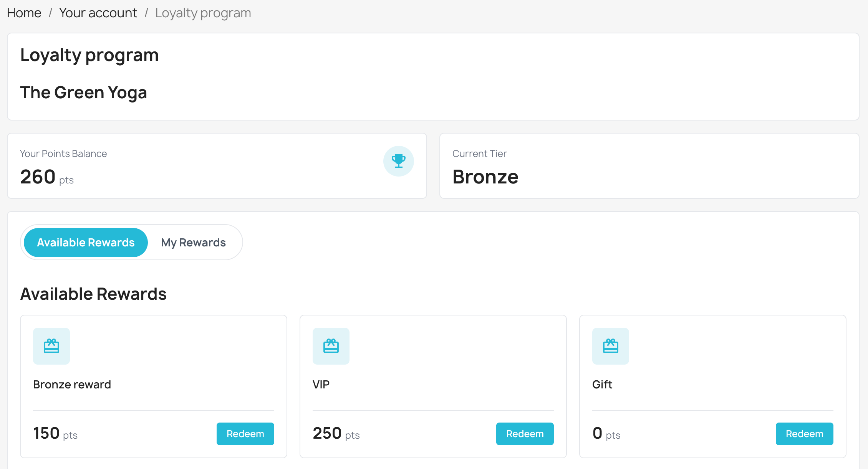Redeem the Bronze reward for 150 pts

pyautogui.click(x=245, y=434)
